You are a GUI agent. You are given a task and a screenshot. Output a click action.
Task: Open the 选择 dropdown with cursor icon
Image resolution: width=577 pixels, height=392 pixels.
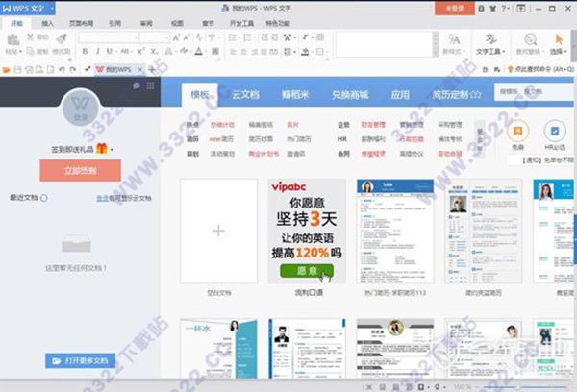[559, 44]
